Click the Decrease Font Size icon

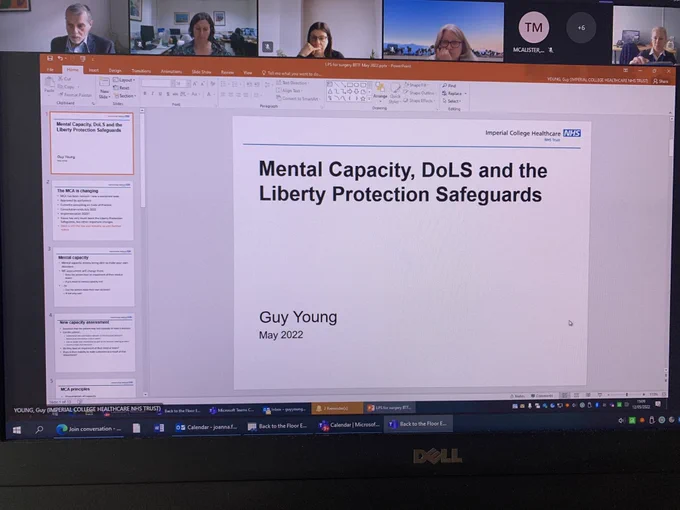tap(202, 83)
